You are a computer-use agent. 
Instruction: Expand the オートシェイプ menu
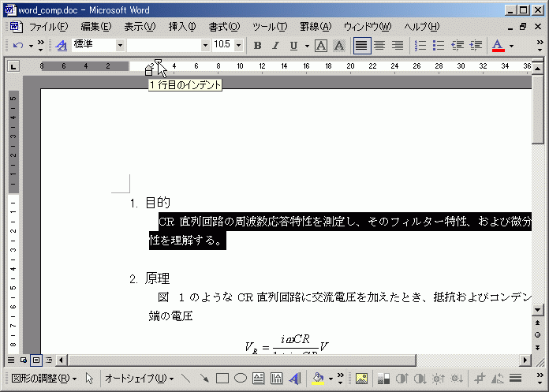click(140, 379)
